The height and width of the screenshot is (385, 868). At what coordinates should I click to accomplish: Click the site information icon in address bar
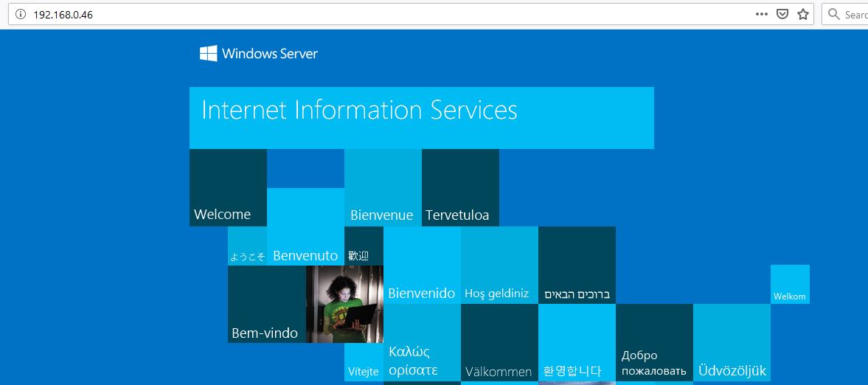[x=21, y=15]
